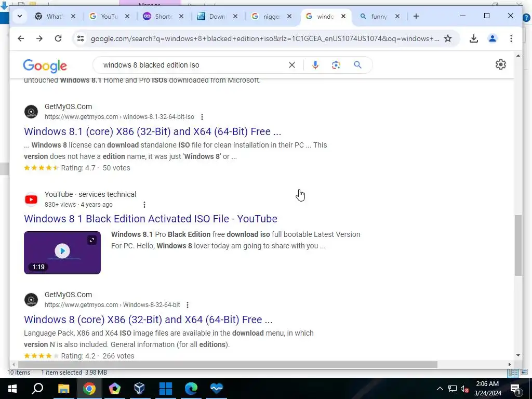Open Windows 8.1 (core) X86 result link
Image resolution: width=532 pixels, height=399 pixels.
152,131
